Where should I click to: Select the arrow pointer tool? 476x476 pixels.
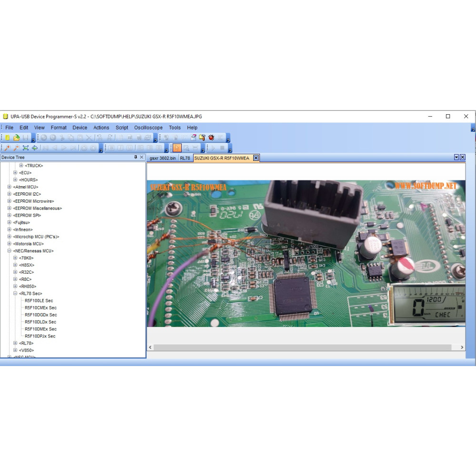point(177,148)
